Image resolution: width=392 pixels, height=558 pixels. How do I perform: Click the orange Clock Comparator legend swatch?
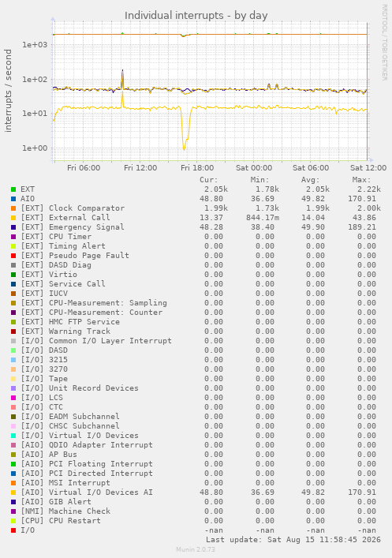pos(13,208)
